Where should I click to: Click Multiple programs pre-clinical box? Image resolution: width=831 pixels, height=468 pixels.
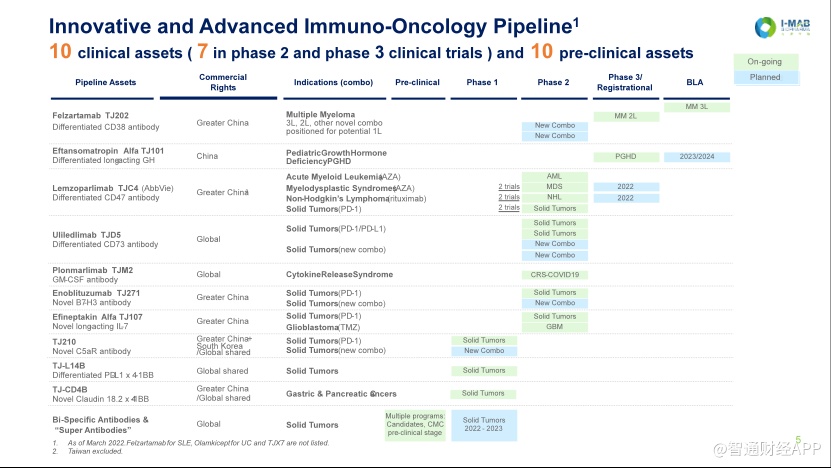coord(415,425)
